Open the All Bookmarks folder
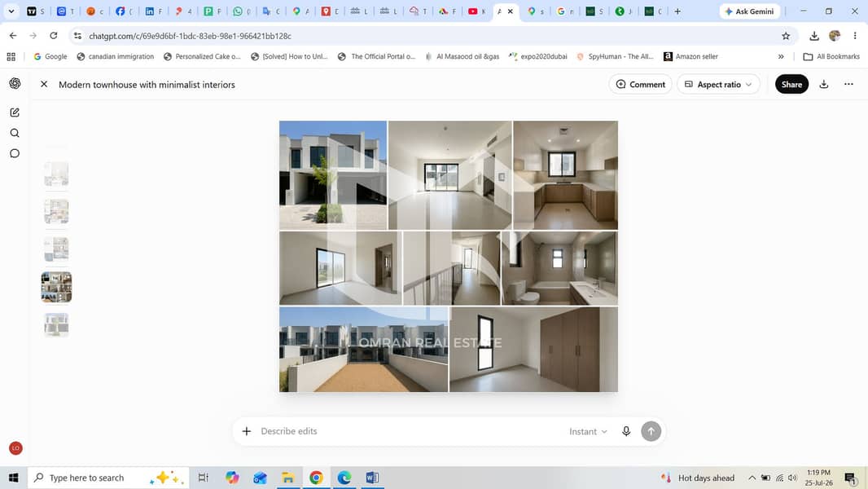 tap(831, 56)
